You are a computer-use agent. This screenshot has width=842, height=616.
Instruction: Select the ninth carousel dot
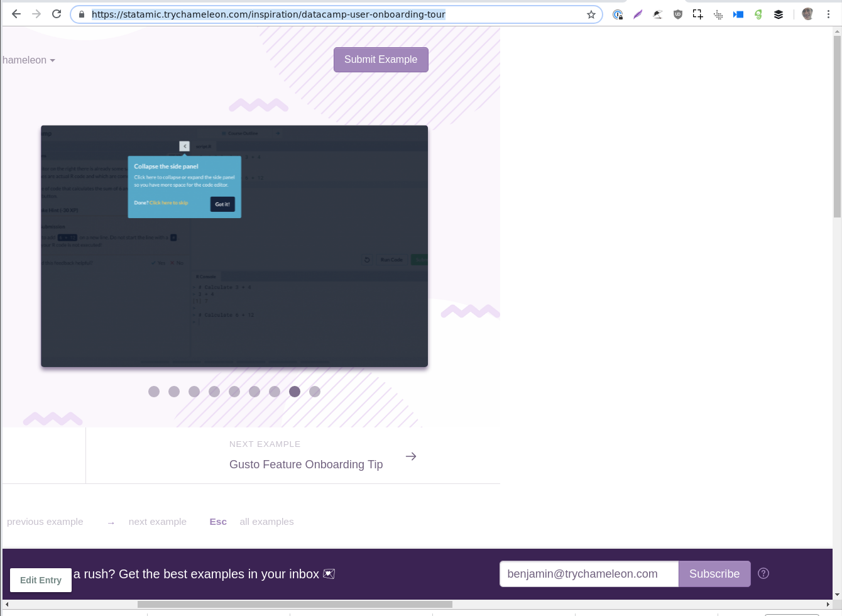(315, 392)
